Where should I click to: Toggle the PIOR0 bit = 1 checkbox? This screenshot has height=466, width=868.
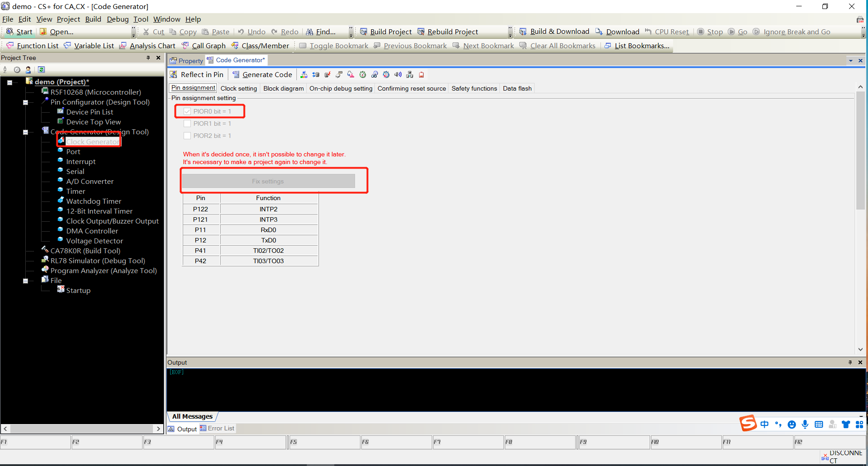pos(187,111)
